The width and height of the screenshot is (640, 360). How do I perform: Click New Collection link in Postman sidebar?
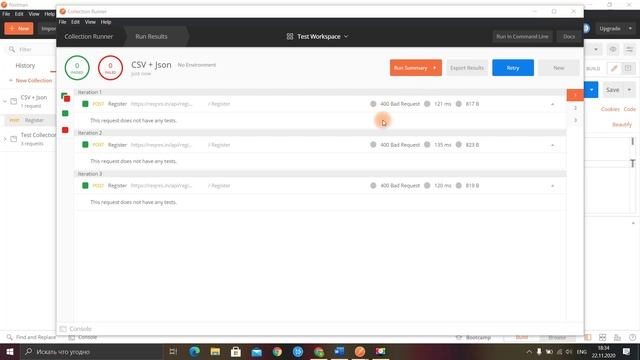coord(31,80)
